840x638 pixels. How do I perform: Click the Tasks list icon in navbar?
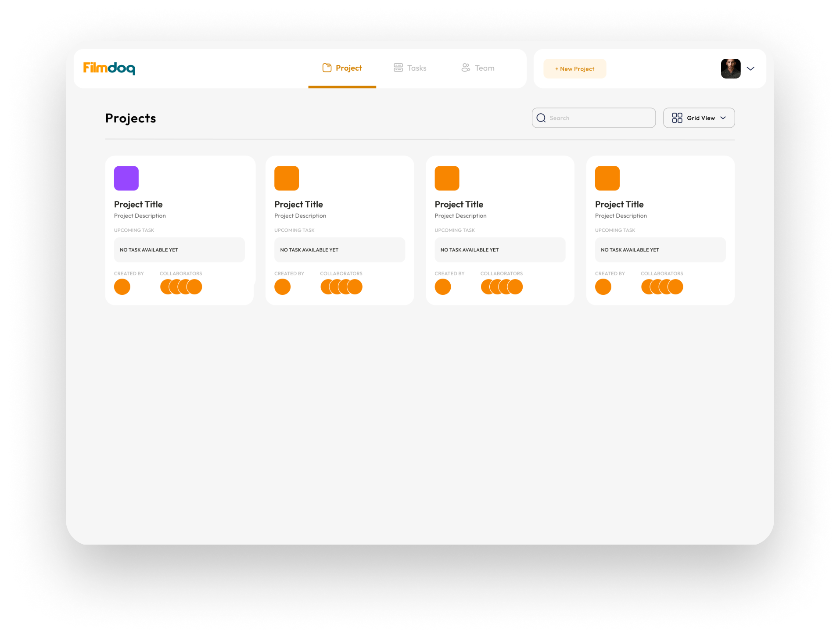pyautogui.click(x=398, y=68)
